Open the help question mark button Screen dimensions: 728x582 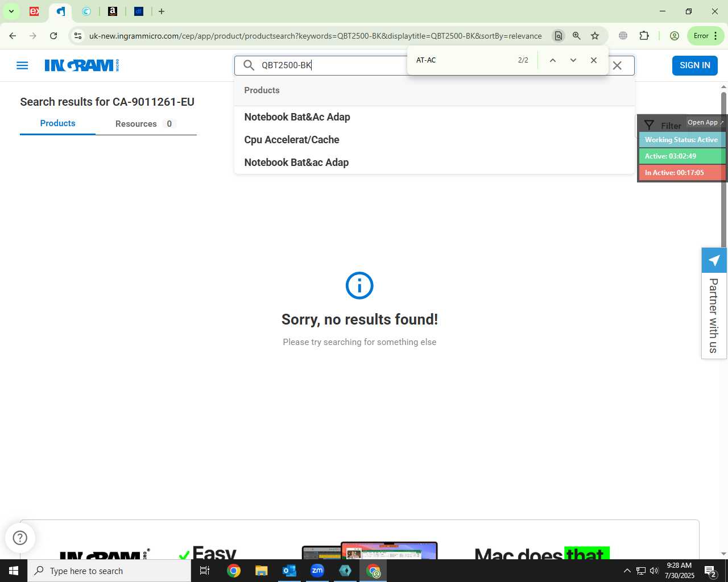point(20,538)
